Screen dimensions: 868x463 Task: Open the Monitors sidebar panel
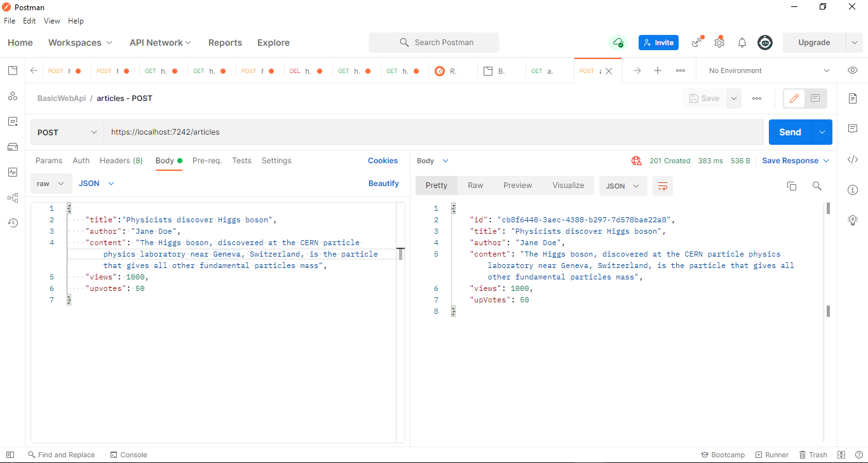(x=13, y=172)
